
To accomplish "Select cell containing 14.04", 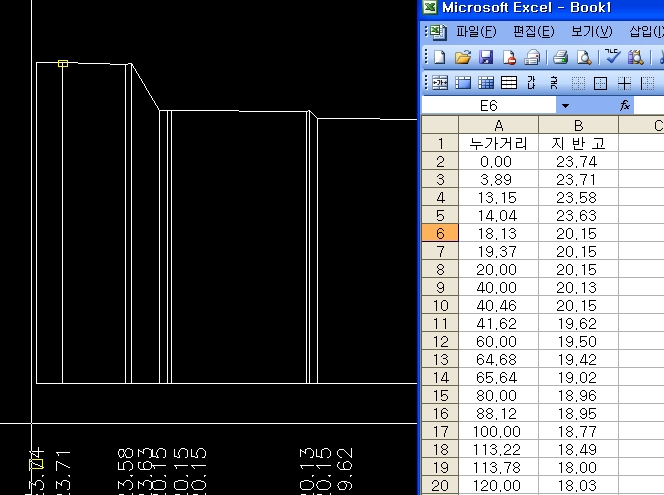I will pyautogui.click(x=498, y=216).
